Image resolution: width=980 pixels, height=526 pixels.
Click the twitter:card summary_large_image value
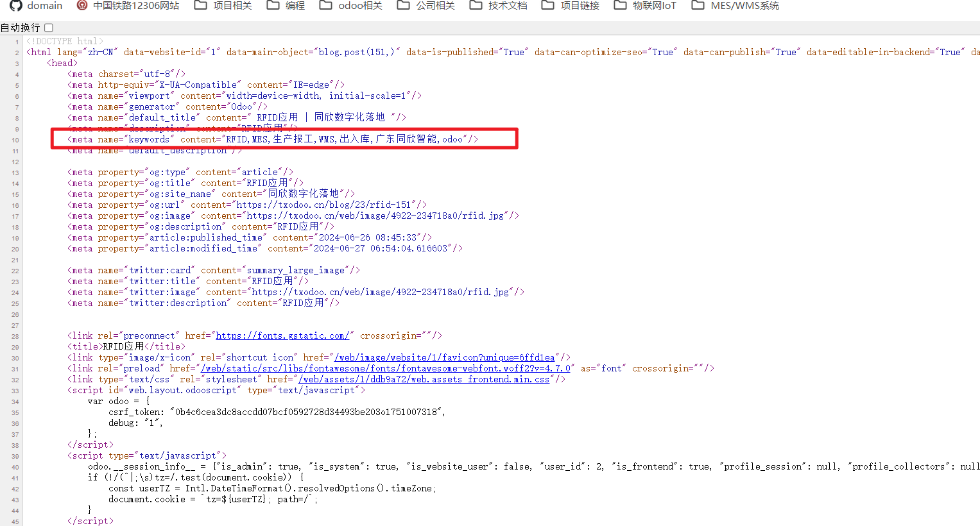(x=296, y=270)
